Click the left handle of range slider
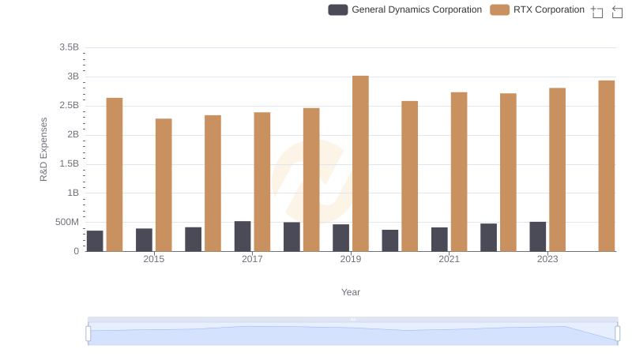 point(88,333)
